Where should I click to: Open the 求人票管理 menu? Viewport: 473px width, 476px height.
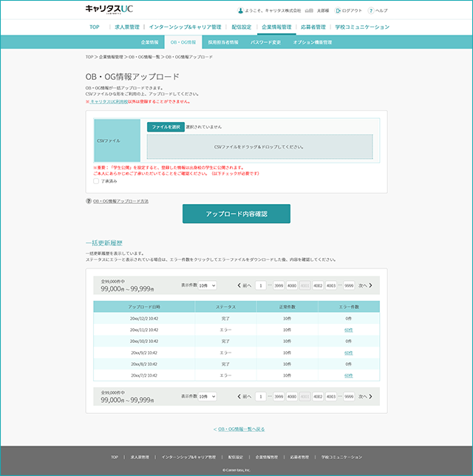(x=127, y=27)
